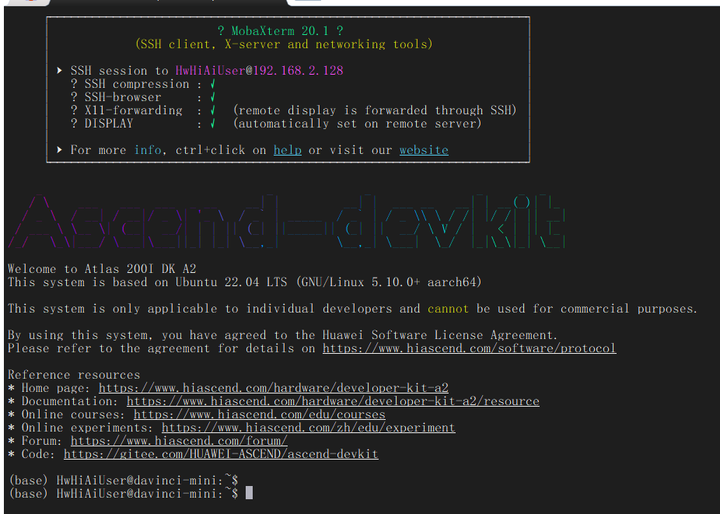Click the first shell prompt line
720x514 pixels.
pyautogui.click(x=124, y=480)
